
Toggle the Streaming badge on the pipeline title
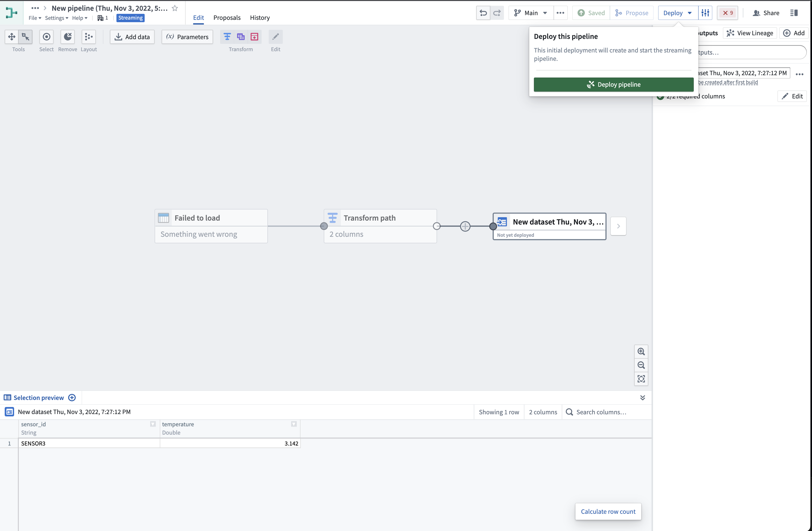pyautogui.click(x=130, y=18)
